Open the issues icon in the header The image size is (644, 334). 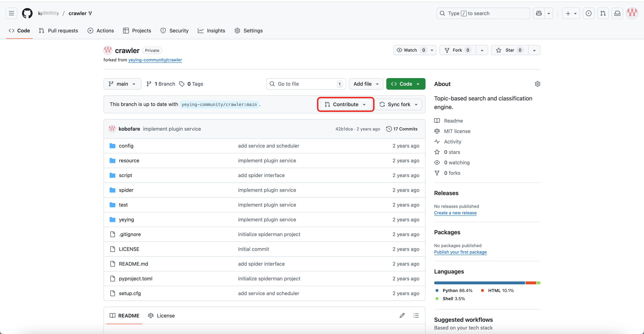(x=588, y=13)
